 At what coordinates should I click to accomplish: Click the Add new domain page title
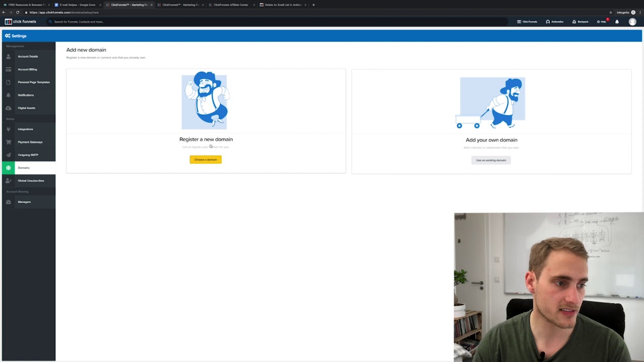coord(86,50)
